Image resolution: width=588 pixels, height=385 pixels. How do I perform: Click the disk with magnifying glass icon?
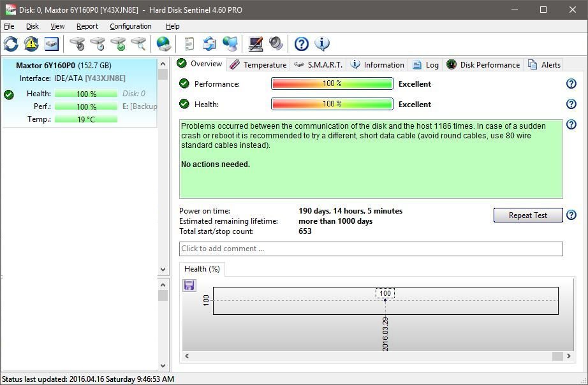pyautogui.click(x=138, y=44)
